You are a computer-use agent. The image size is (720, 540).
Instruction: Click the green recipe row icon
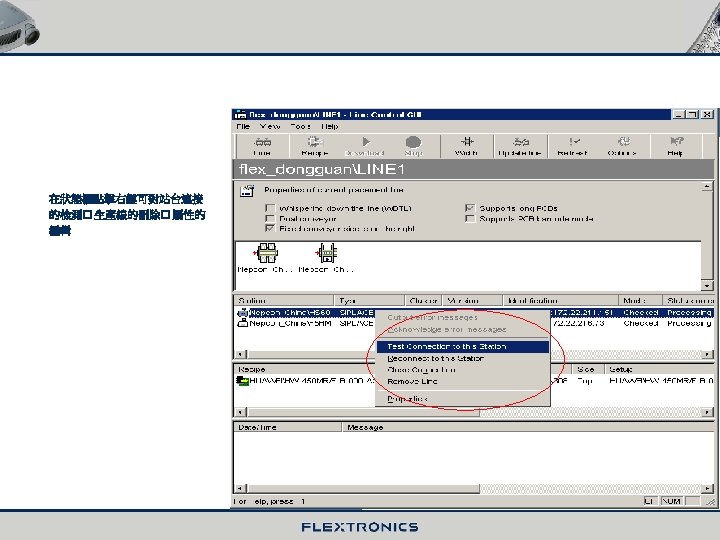242,381
